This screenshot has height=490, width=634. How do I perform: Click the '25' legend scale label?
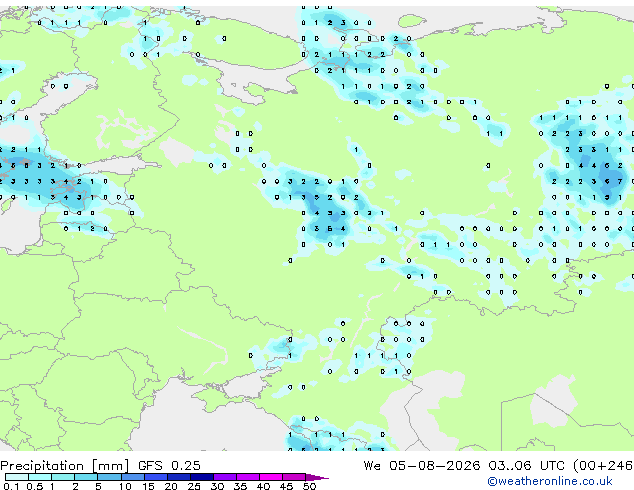click(x=194, y=486)
